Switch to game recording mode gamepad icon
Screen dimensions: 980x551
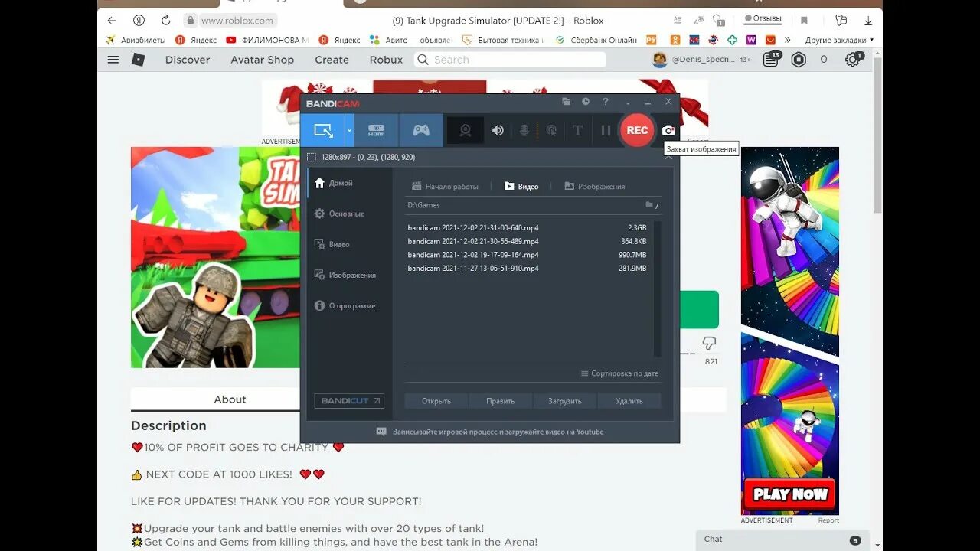click(x=421, y=130)
